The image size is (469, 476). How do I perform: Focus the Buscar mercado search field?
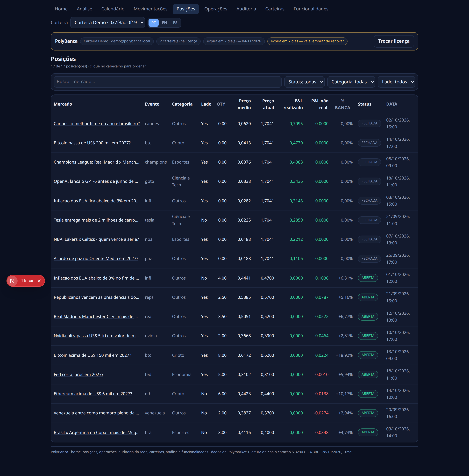coord(168,82)
